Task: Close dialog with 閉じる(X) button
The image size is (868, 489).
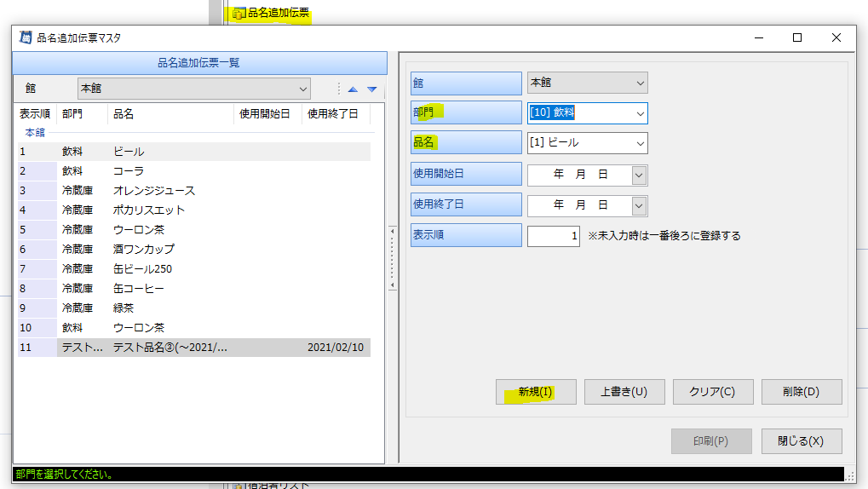Action: 801,441
